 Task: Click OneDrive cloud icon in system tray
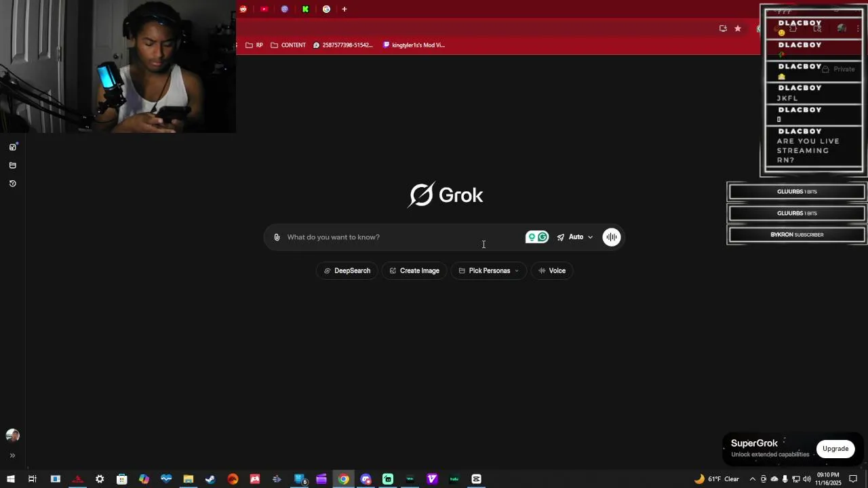click(x=774, y=479)
